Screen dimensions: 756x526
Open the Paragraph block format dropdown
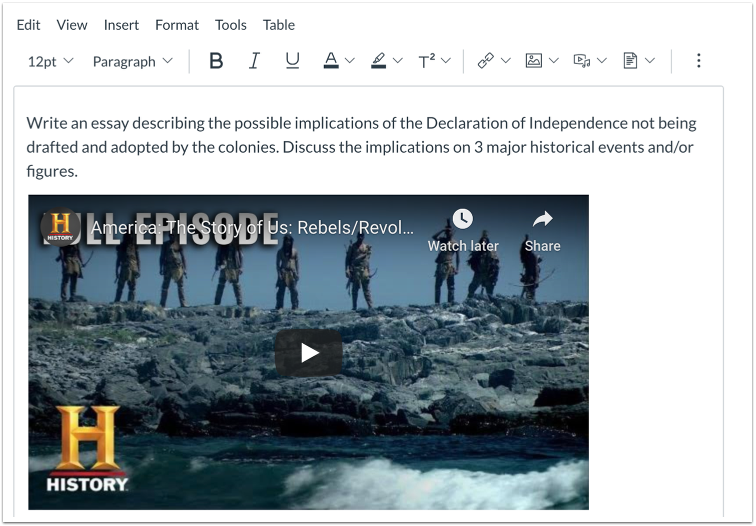tap(133, 61)
